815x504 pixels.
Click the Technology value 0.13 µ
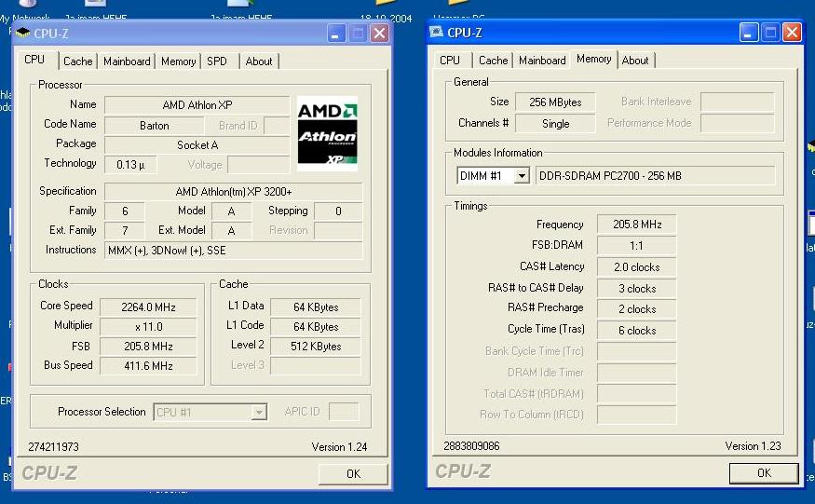[x=130, y=165]
